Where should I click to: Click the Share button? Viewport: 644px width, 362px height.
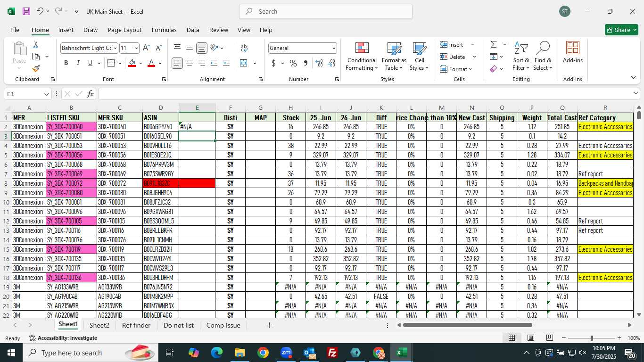[621, 30]
